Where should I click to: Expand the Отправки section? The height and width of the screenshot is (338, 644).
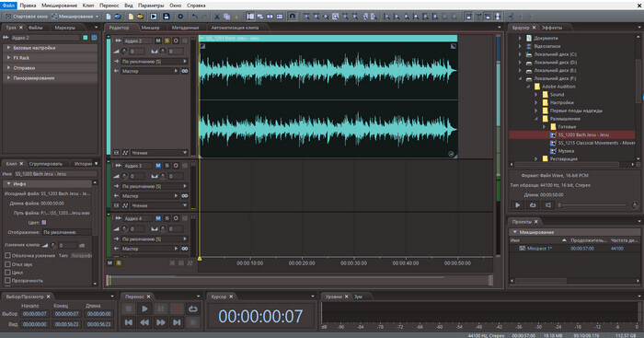click(8, 68)
